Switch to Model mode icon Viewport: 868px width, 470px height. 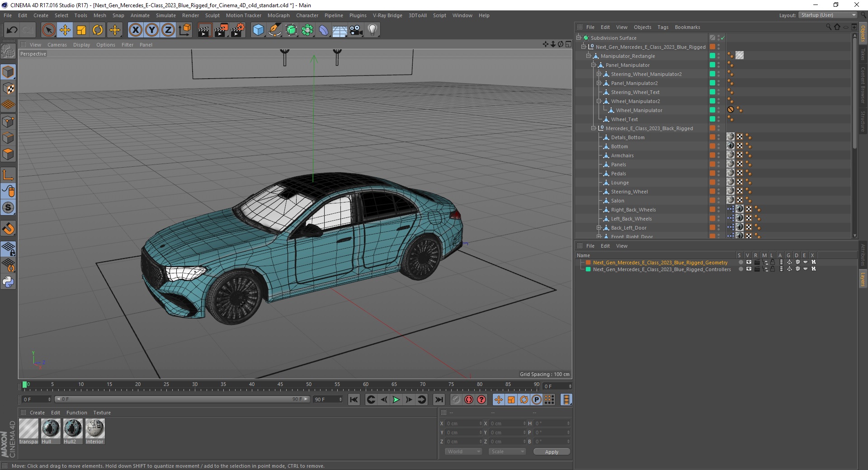click(x=8, y=72)
